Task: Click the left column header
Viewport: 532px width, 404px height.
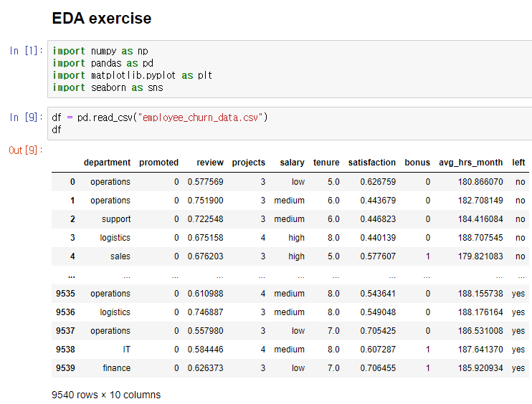Action: (518, 163)
